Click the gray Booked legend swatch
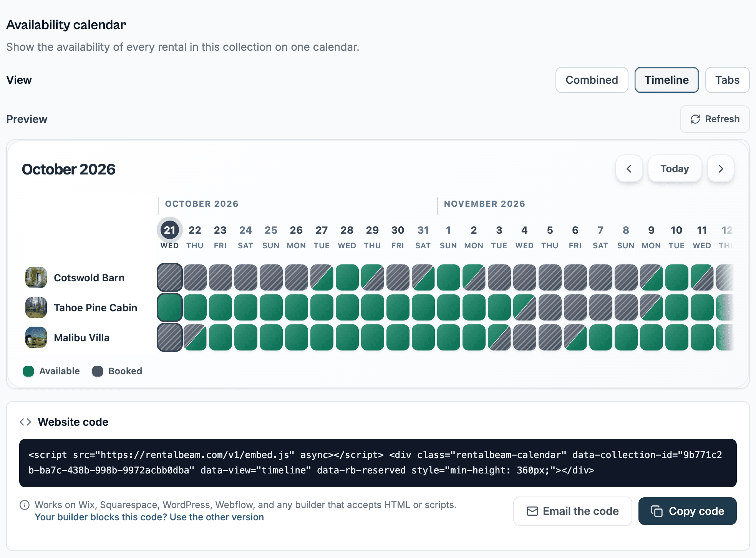This screenshot has width=756, height=558. coord(98,371)
